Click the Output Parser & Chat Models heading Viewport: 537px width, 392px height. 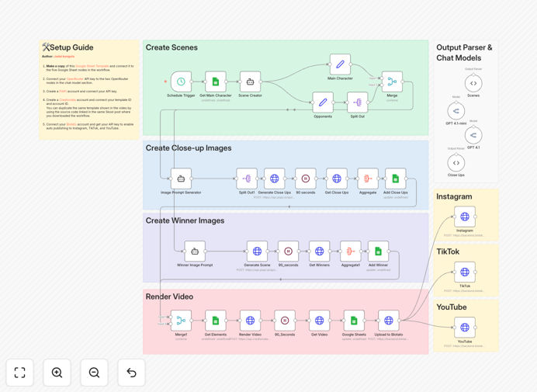coord(464,53)
